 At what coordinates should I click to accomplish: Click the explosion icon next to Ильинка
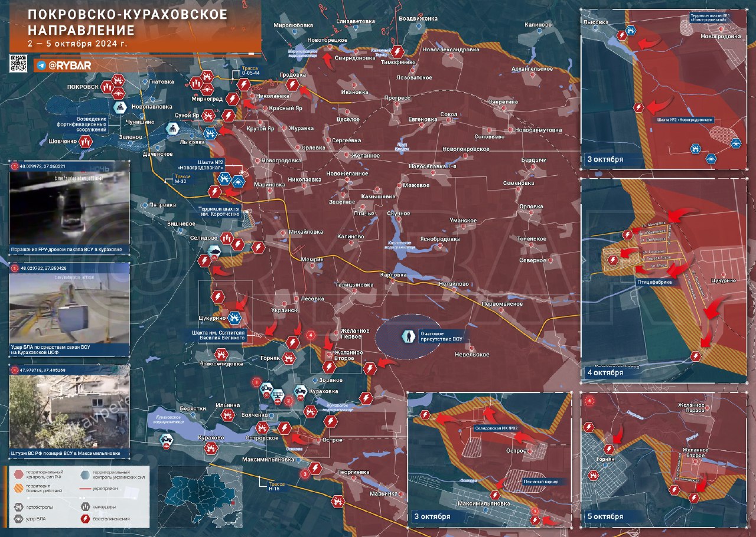click(x=227, y=415)
